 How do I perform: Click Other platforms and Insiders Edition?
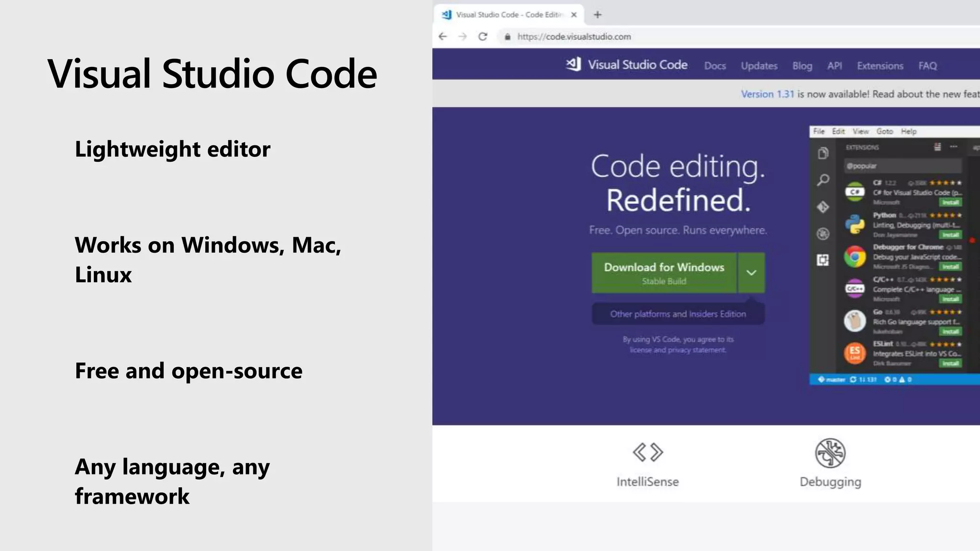(x=678, y=314)
